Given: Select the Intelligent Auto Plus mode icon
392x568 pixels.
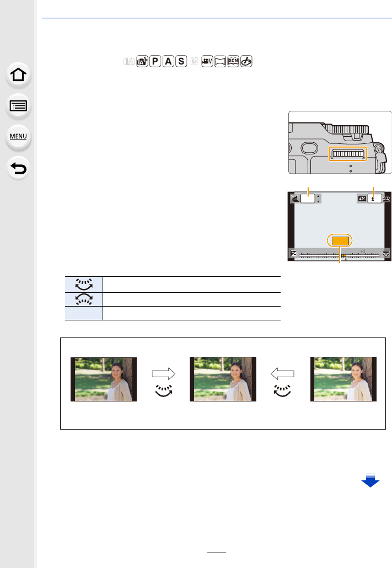Looking at the screenshot, I should (x=142, y=61).
